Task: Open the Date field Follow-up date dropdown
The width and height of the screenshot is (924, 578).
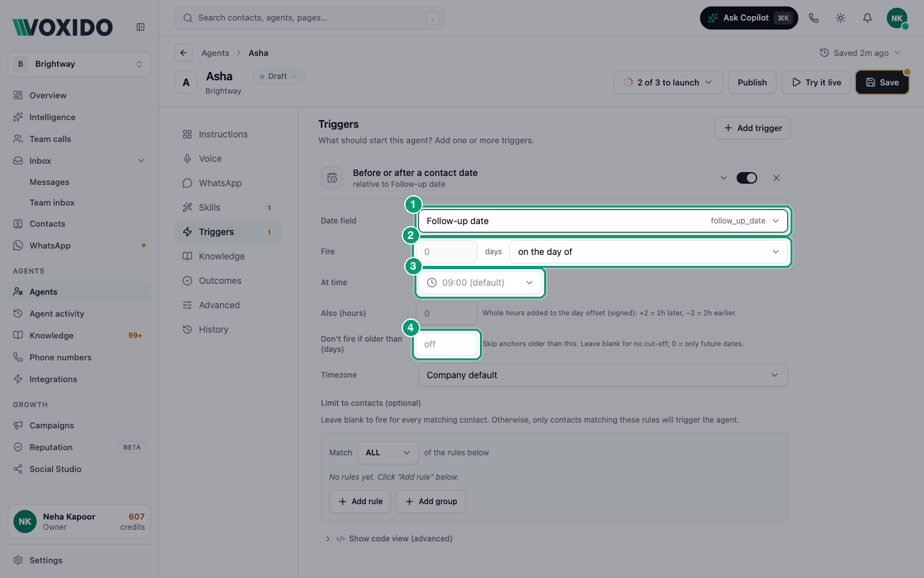Action: (x=603, y=221)
